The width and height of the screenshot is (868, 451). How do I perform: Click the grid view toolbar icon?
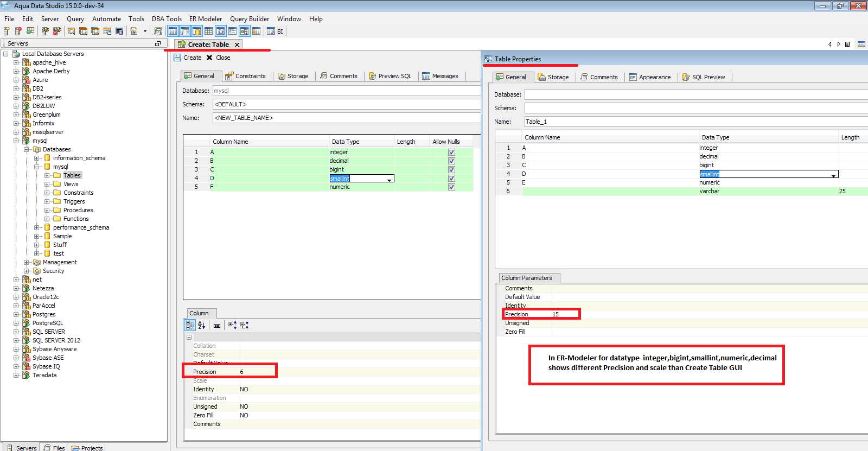coord(173,31)
